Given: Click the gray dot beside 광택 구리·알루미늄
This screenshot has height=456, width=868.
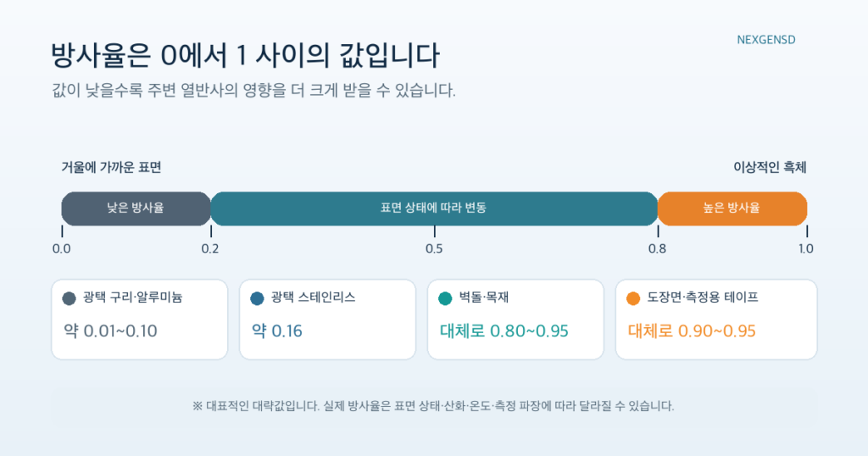Looking at the screenshot, I should coord(70,299).
